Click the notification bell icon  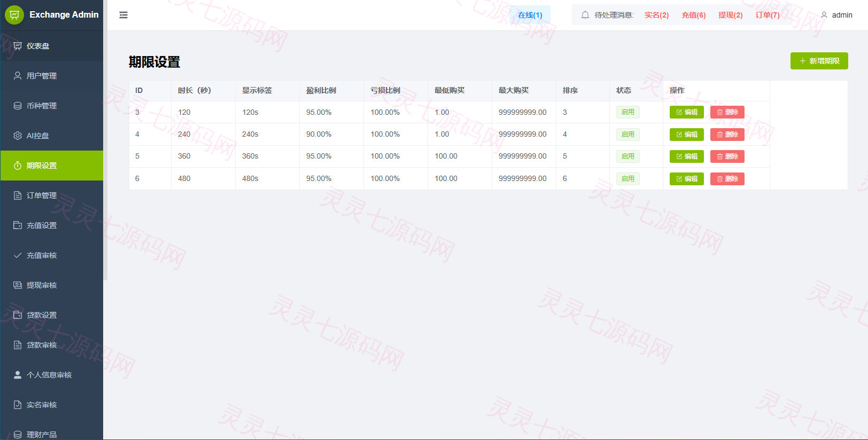pos(585,15)
